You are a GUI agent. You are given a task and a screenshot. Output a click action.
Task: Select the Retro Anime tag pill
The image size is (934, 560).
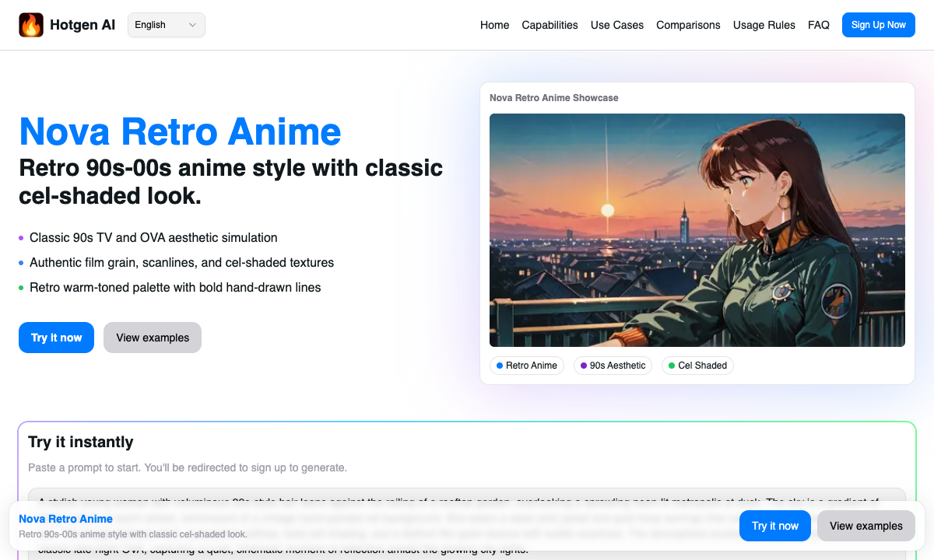pyautogui.click(x=527, y=365)
